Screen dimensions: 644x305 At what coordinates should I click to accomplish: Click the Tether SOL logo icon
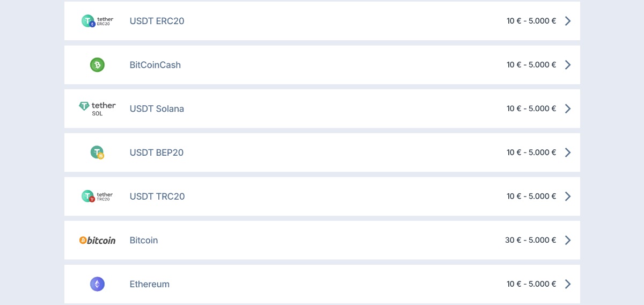click(x=97, y=108)
